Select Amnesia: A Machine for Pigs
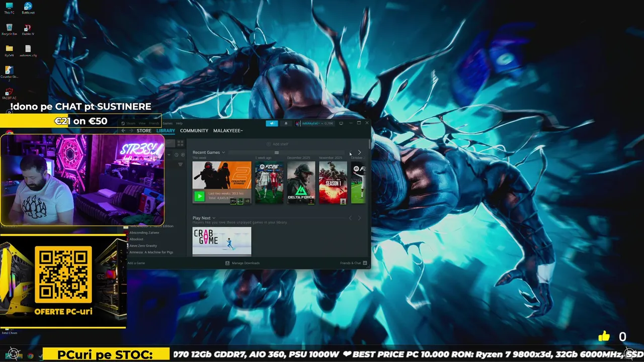This screenshot has height=362, width=644. (151, 252)
